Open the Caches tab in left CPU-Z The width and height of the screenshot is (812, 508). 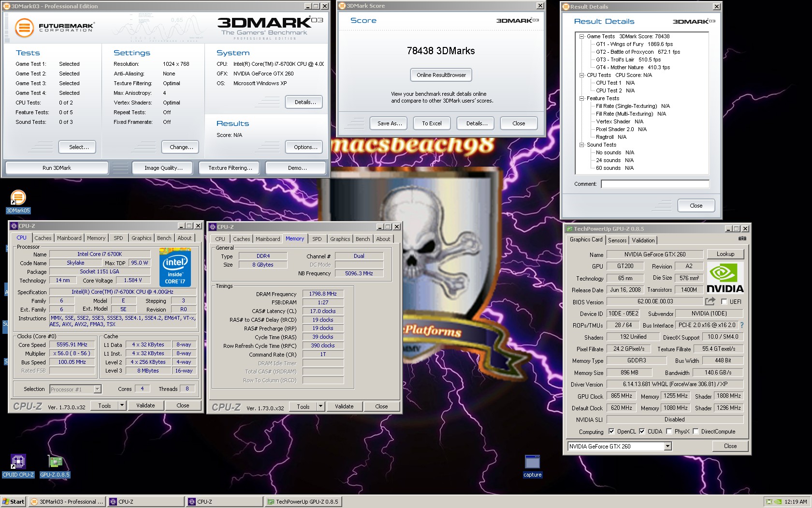pos(43,238)
